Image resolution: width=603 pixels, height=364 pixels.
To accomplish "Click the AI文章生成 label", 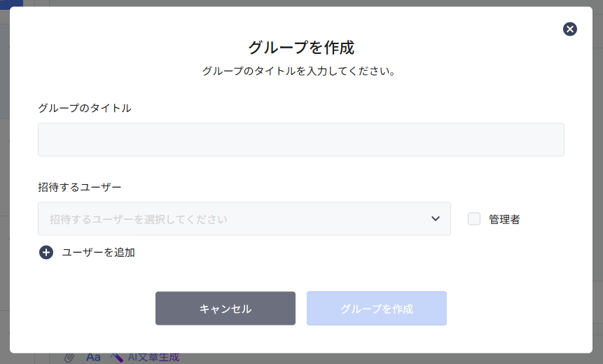I will pyautogui.click(x=153, y=358).
